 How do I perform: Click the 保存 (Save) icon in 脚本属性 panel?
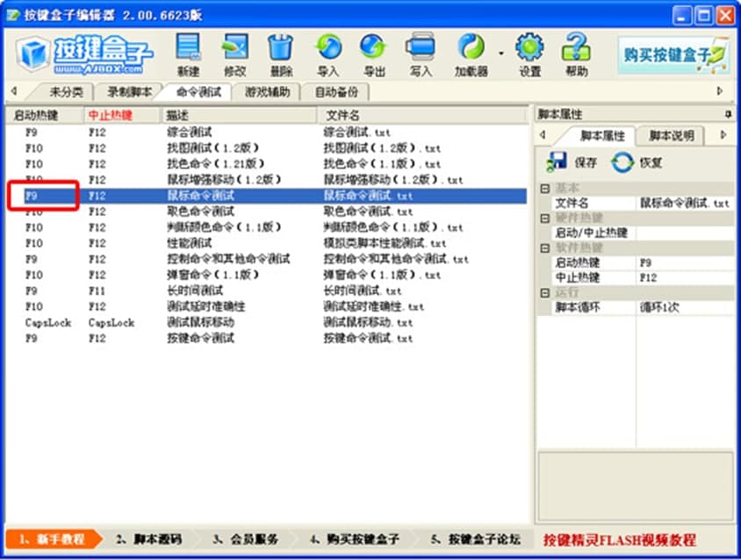(x=557, y=162)
